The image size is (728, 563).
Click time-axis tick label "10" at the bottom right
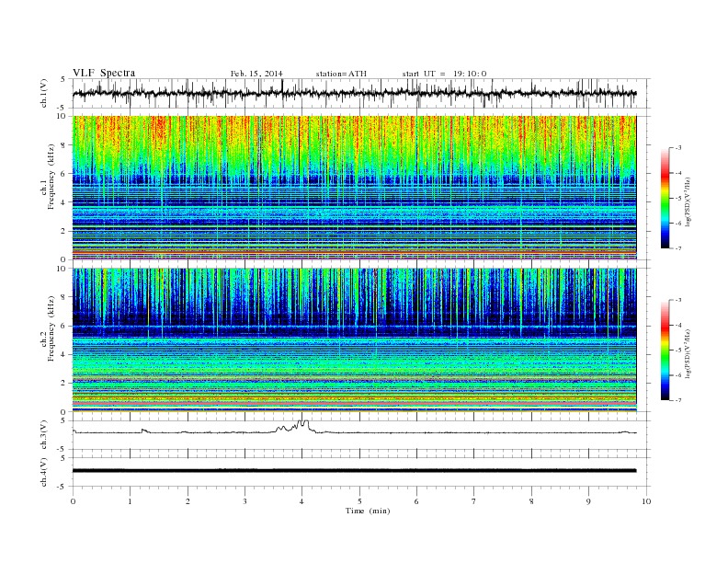(646, 501)
